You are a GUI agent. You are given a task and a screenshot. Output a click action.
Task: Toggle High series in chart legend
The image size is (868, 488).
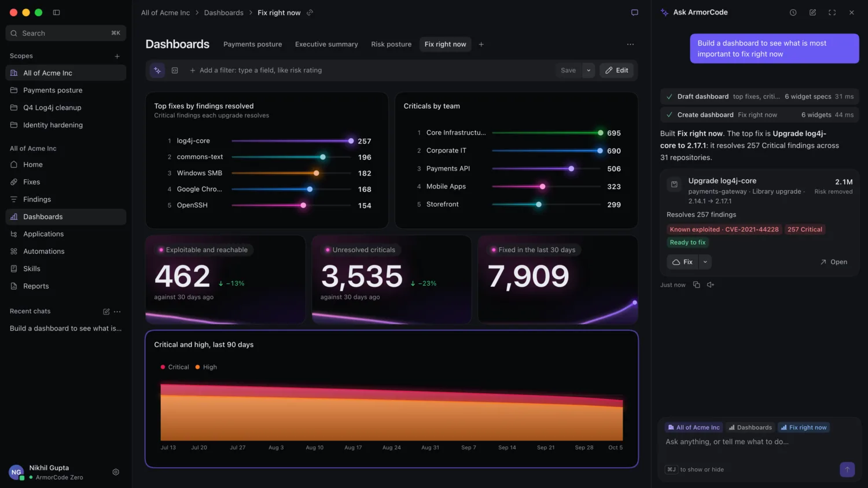tap(206, 367)
